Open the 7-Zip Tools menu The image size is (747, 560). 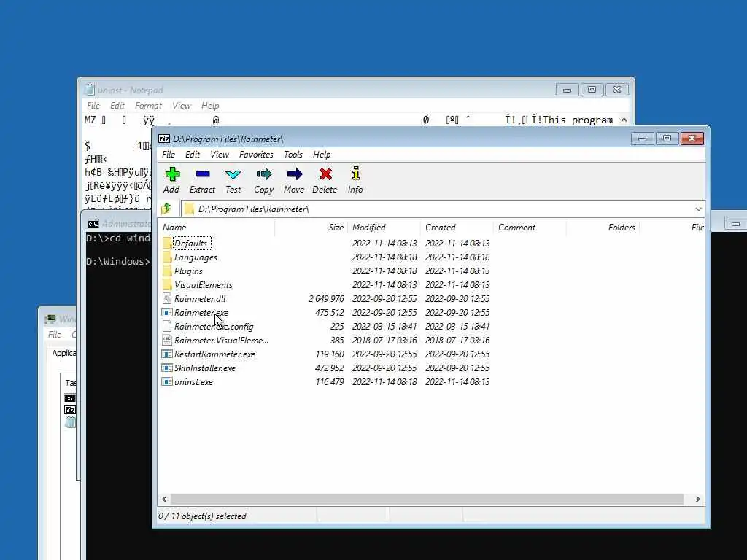click(x=293, y=155)
